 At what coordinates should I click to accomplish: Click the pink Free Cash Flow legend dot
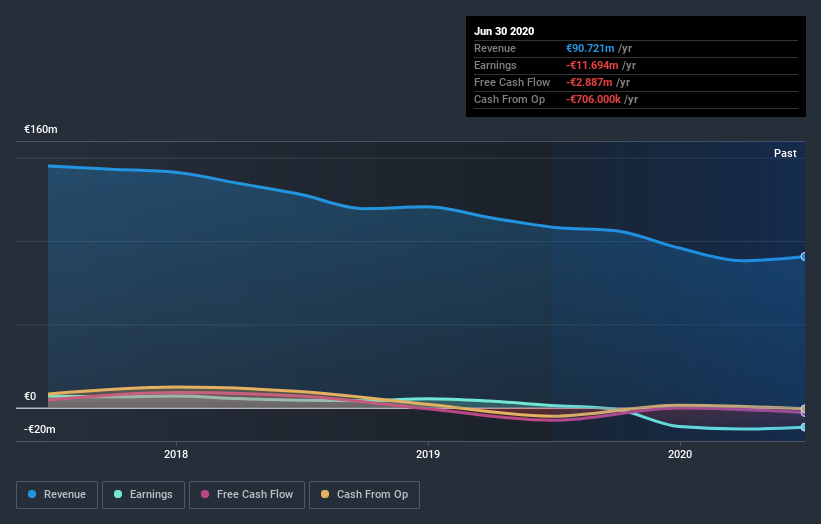pyautogui.click(x=205, y=494)
